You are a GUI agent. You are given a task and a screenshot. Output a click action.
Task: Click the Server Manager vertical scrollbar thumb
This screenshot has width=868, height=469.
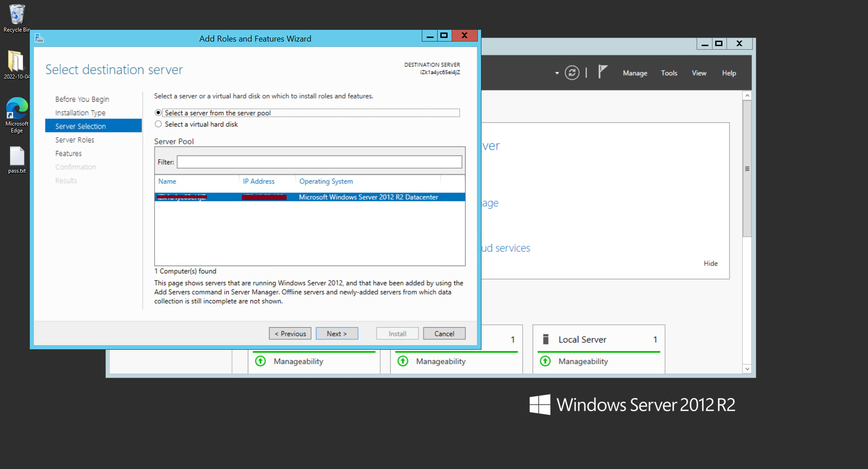pos(747,169)
